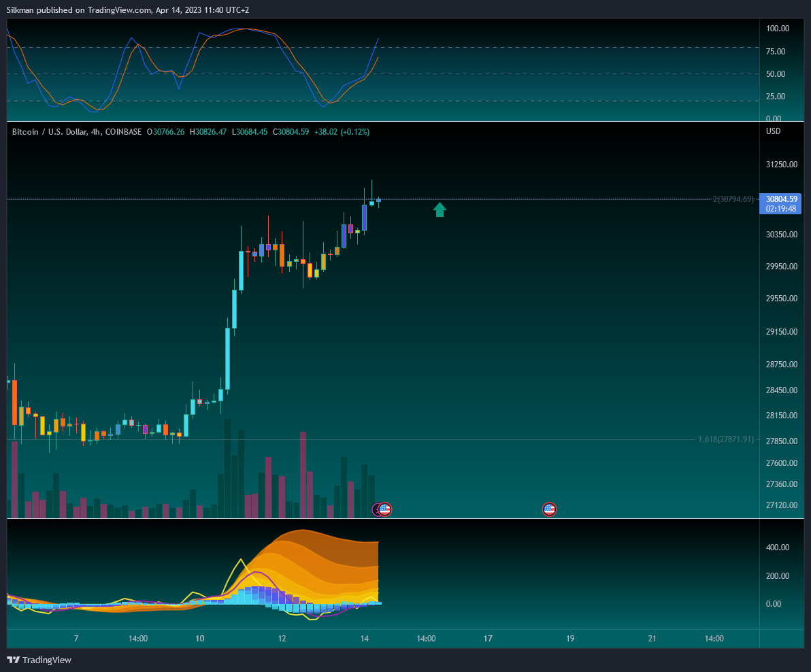Click the 29550.00 price axis label

point(782,299)
